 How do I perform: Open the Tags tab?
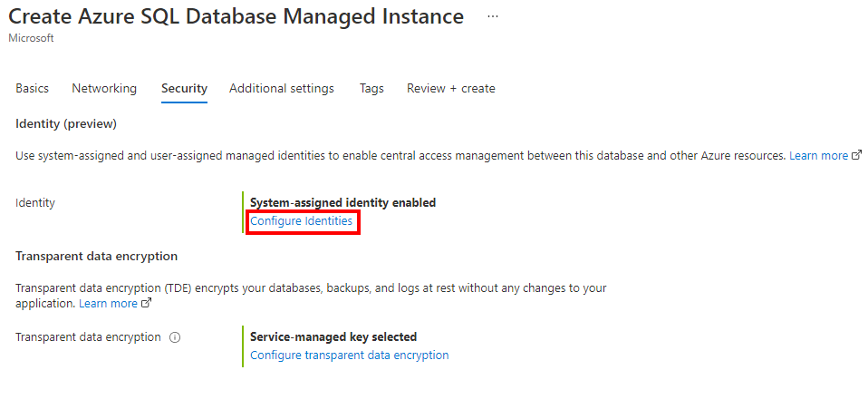(x=371, y=89)
